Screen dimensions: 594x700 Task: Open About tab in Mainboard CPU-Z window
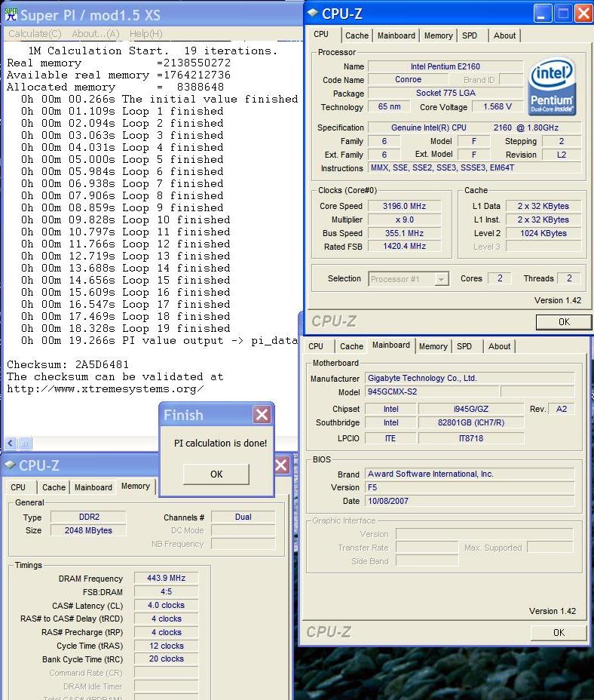tap(499, 346)
